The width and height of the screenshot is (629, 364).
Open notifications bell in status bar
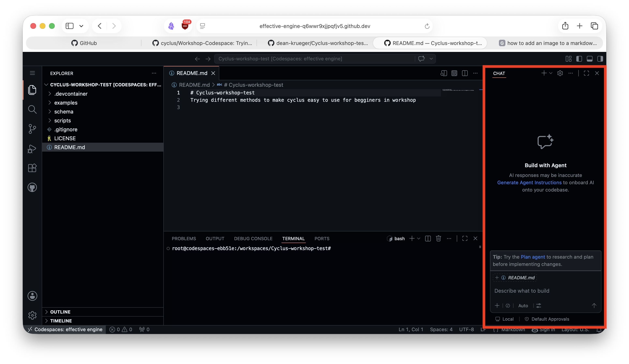599,330
